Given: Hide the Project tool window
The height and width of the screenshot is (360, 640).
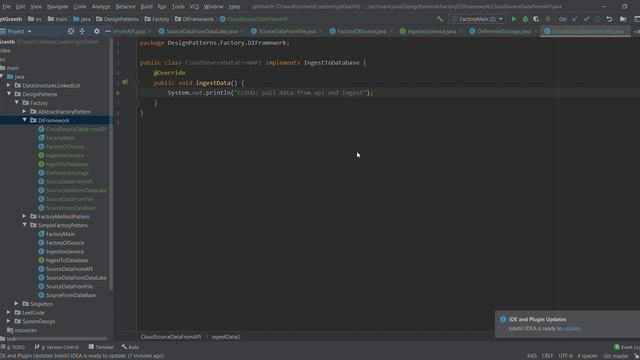Looking at the screenshot, I should (108, 31).
